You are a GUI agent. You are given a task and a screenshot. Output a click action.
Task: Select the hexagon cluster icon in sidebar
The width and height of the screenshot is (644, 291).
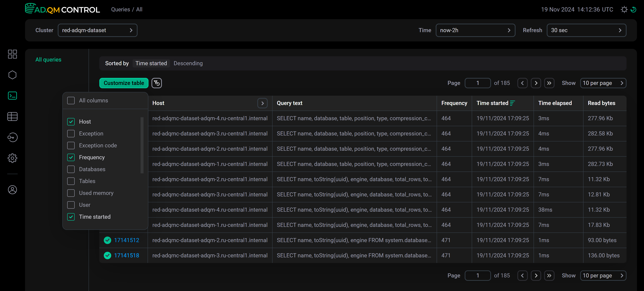pyautogui.click(x=12, y=75)
